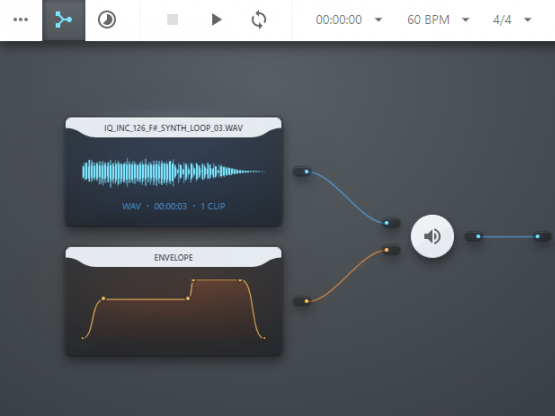Open the clock timeline view
This screenshot has height=416, width=555.
pyautogui.click(x=107, y=20)
